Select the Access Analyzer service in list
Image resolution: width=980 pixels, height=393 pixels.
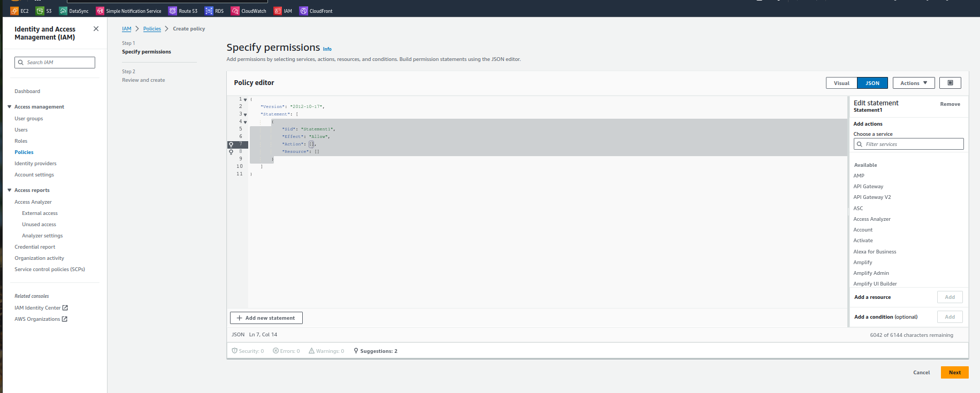point(872,219)
